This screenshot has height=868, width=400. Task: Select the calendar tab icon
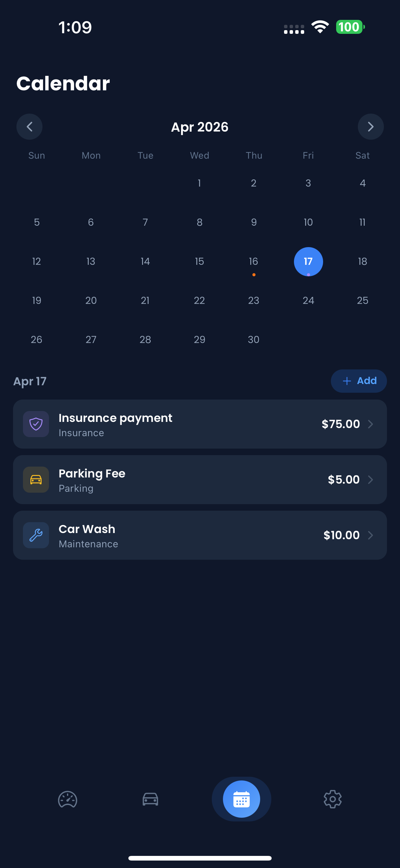pyautogui.click(x=242, y=799)
